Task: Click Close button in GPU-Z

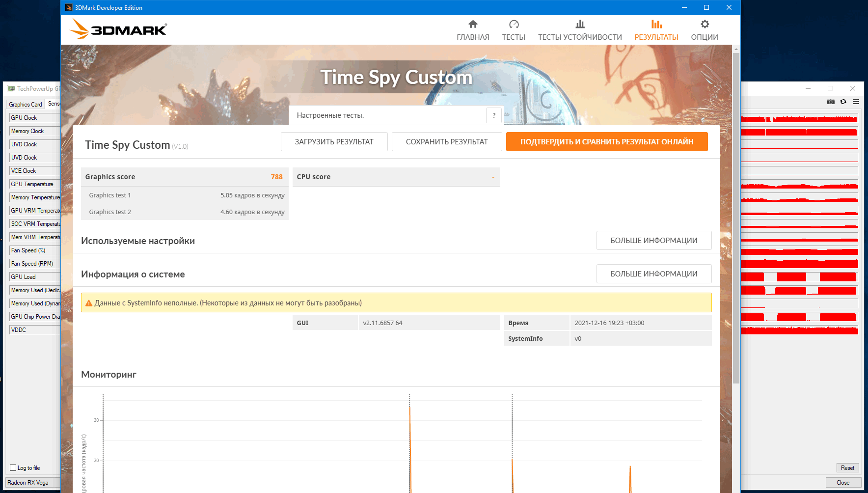Action: pos(843,482)
